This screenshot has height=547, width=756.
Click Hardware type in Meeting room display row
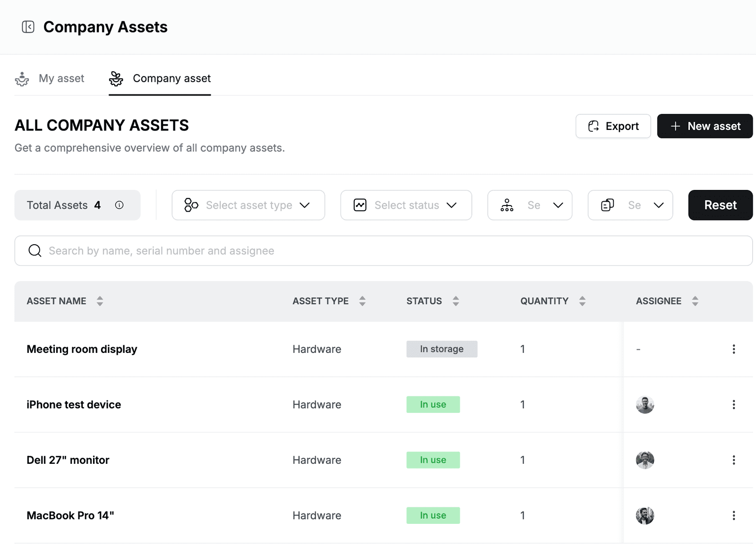coord(317,349)
